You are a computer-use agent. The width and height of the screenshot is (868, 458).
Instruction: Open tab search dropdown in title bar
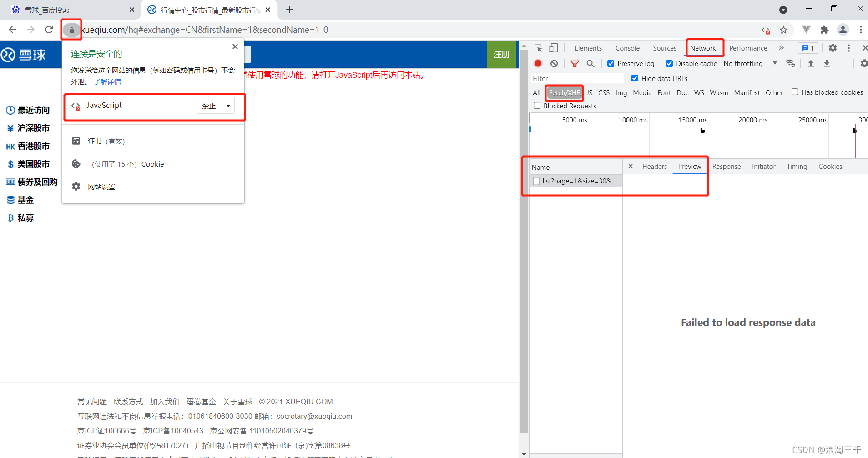pyautogui.click(x=783, y=10)
